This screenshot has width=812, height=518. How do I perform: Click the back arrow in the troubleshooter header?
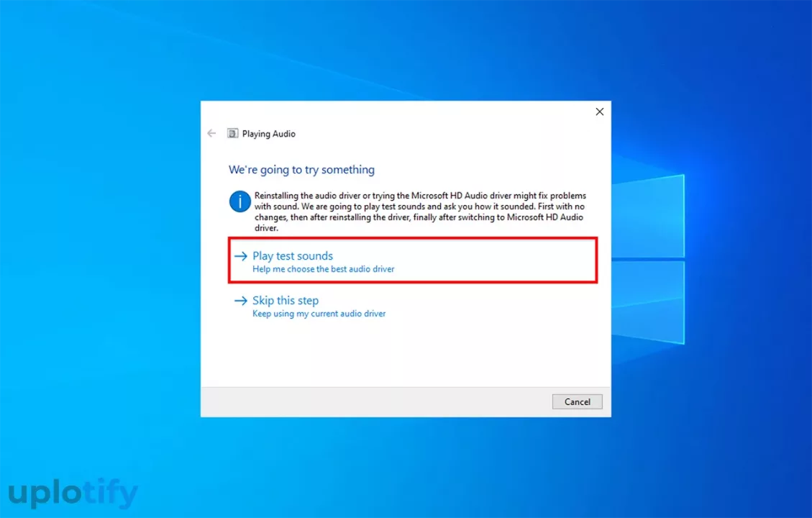click(211, 133)
